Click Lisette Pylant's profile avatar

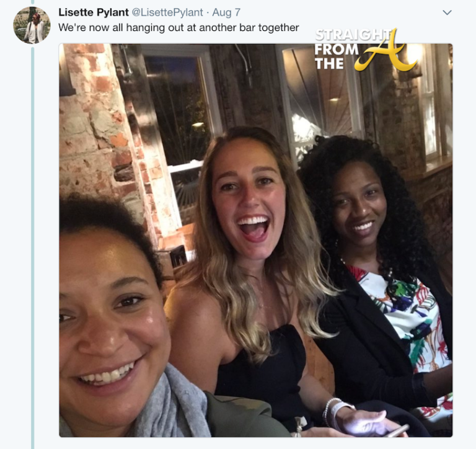click(32, 25)
